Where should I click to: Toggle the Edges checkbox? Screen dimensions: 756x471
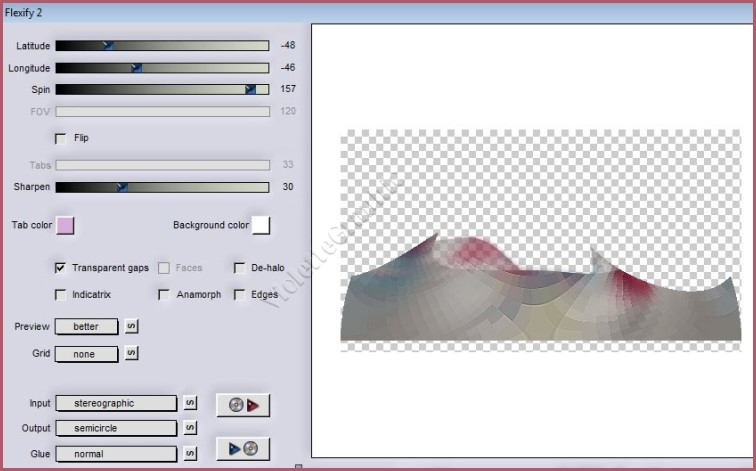tap(240, 295)
